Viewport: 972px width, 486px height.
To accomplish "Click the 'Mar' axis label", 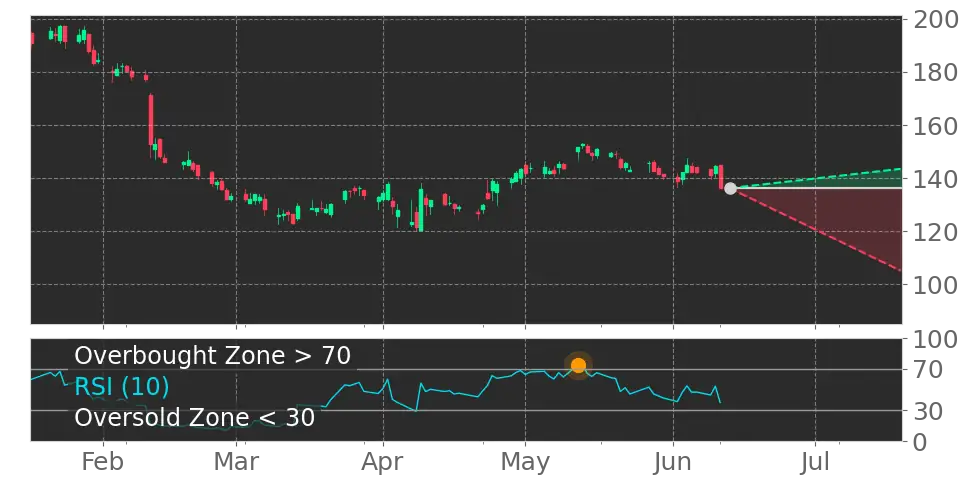I will tap(236, 462).
